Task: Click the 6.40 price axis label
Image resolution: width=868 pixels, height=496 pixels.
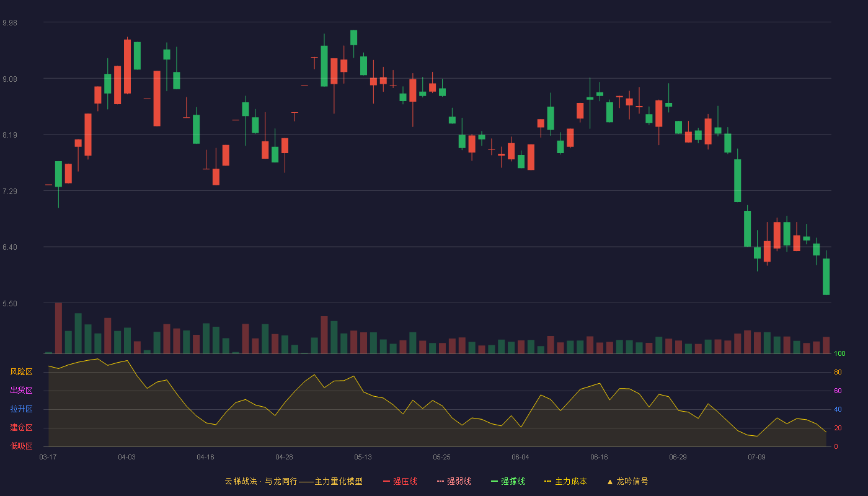Action: click(10, 247)
